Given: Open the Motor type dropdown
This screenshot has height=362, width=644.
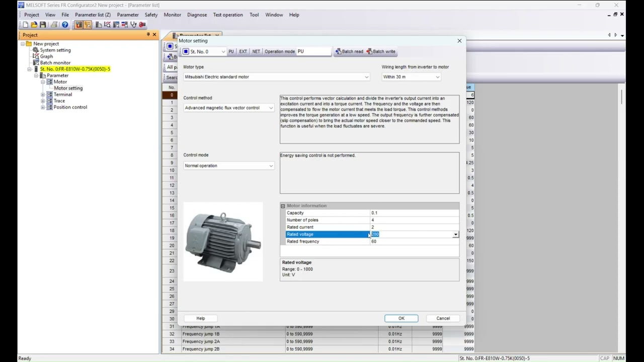Looking at the screenshot, I should [x=366, y=77].
